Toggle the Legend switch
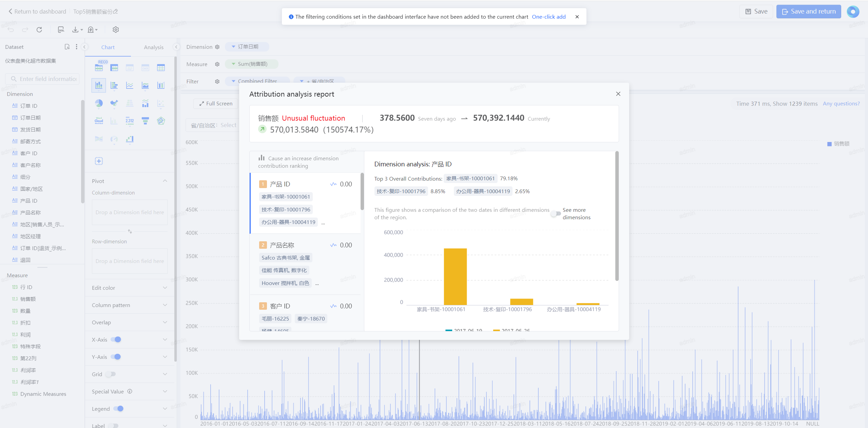 pos(118,409)
